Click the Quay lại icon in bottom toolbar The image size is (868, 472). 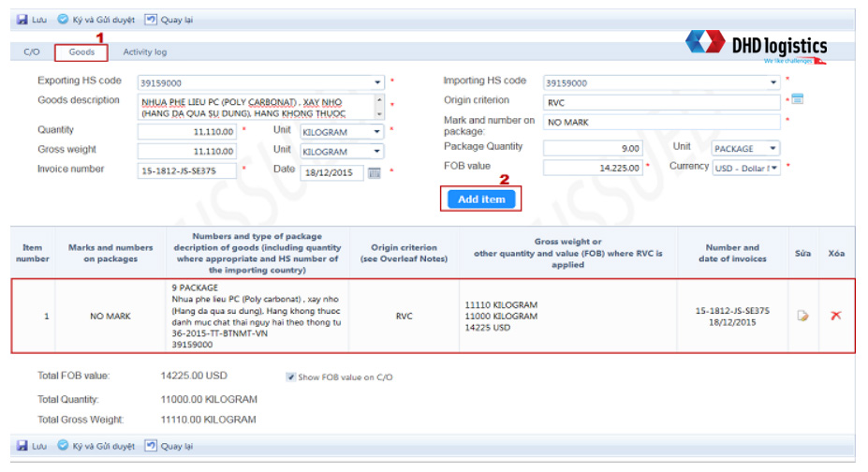point(150,446)
